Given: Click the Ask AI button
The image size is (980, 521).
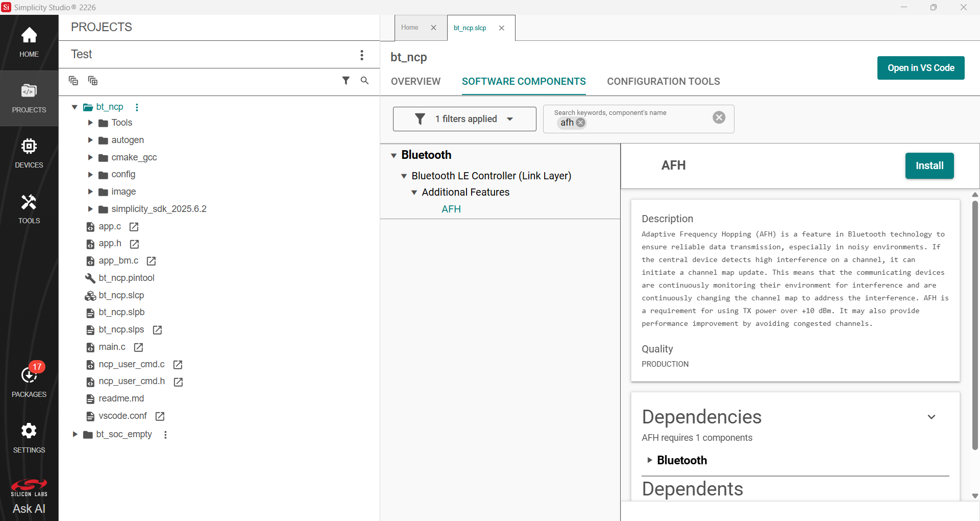Looking at the screenshot, I should point(29,509).
